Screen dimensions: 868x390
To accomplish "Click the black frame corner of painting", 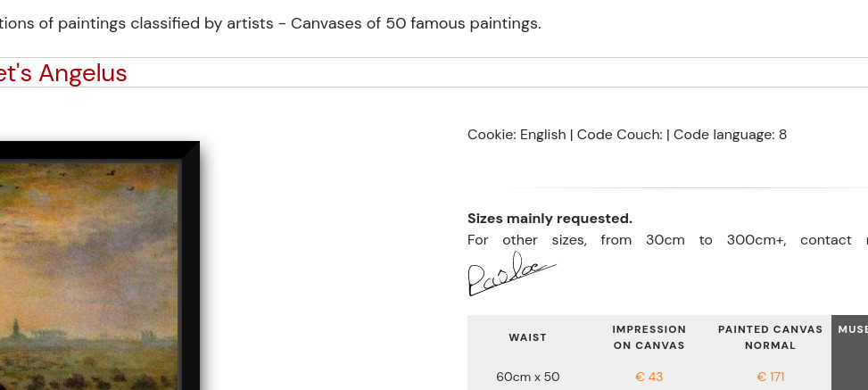I will point(190,151).
